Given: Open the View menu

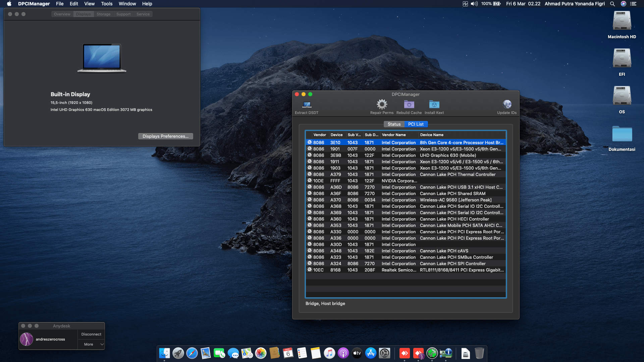Looking at the screenshot, I should (x=89, y=4).
